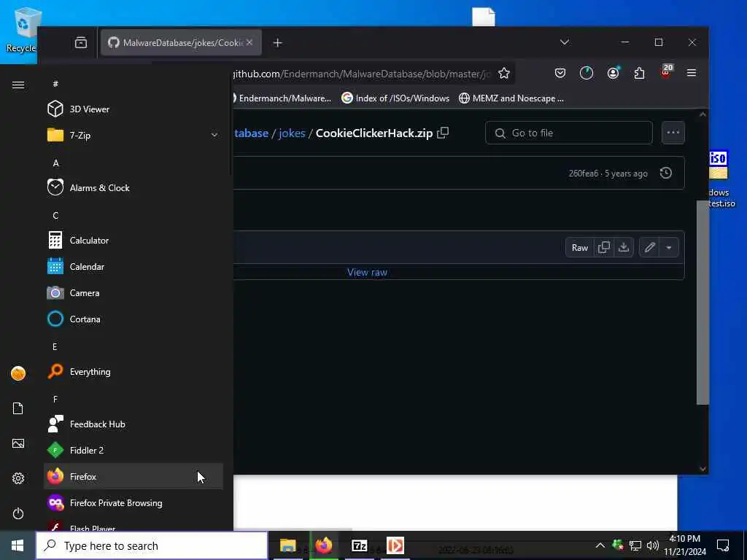Viewport: 747px width, 560px height.
Task: Open the Extensions puzzle icon
Action: pyautogui.click(x=639, y=73)
